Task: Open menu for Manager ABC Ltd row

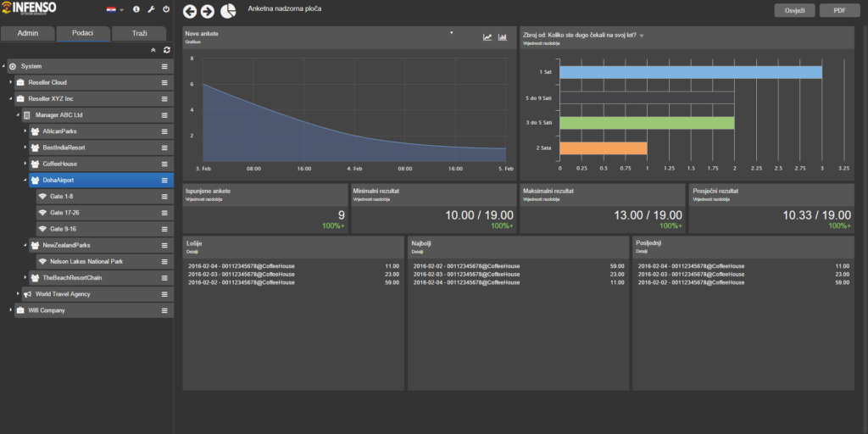Action: pyautogui.click(x=164, y=115)
